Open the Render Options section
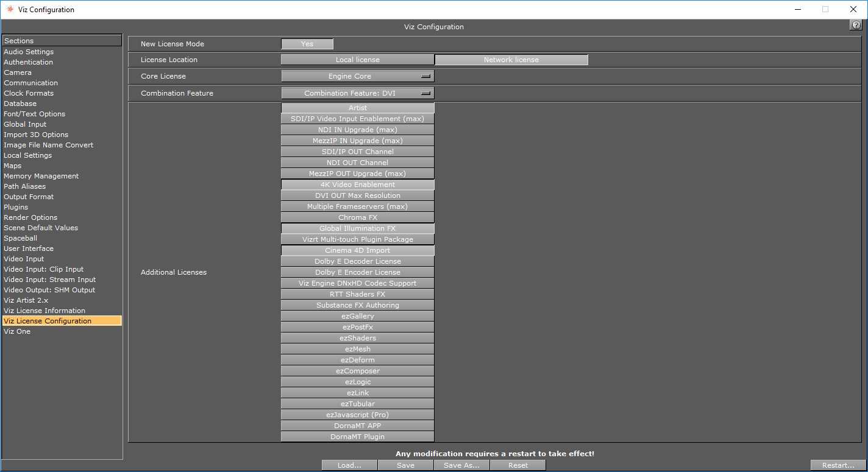Screen dimensions: 868x472 (x=62, y=217)
